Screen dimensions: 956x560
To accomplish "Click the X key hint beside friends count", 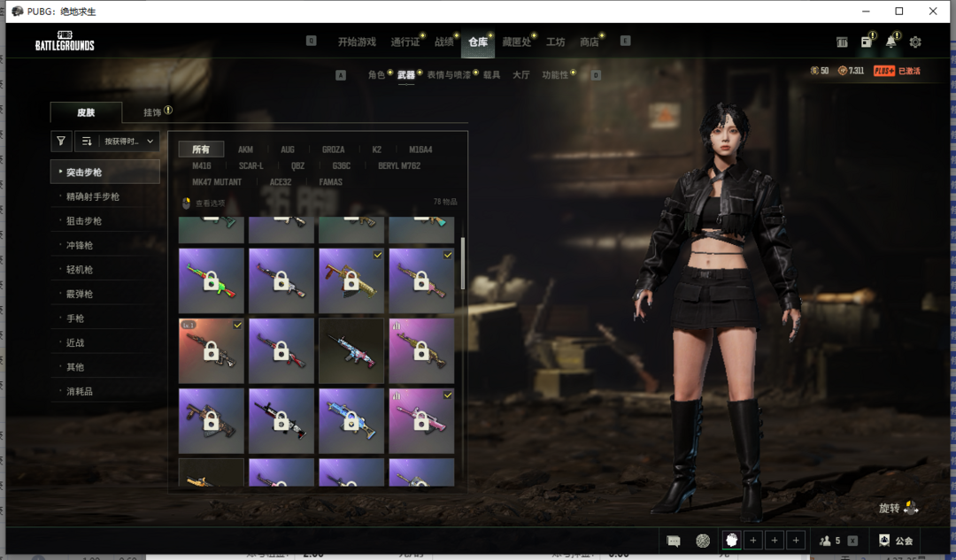I will 852,541.
